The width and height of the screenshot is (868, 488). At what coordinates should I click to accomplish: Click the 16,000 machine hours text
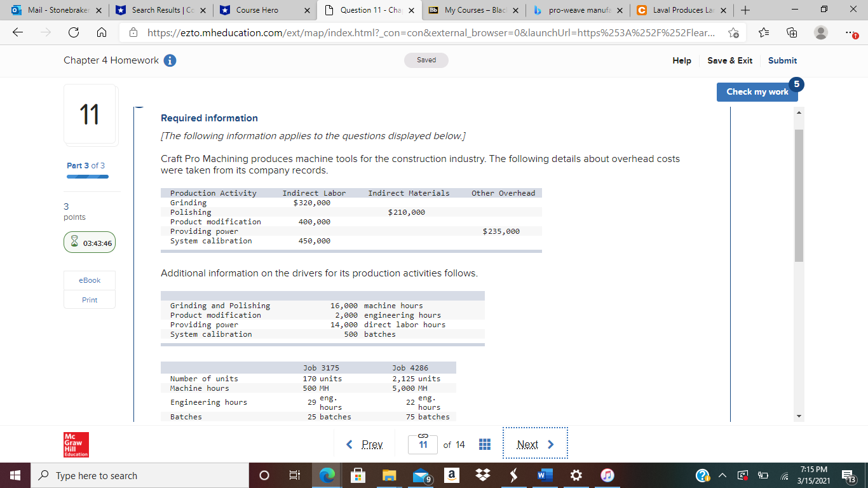tap(376, 306)
